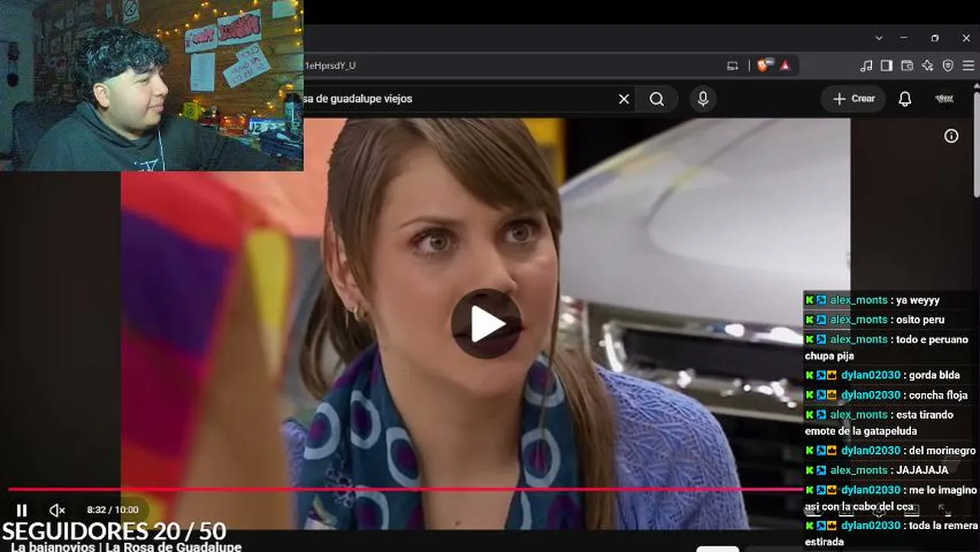Click the 'SEGUIDORES 20 / 50' counter overlay
The width and height of the screenshot is (980, 552).
click(x=114, y=531)
